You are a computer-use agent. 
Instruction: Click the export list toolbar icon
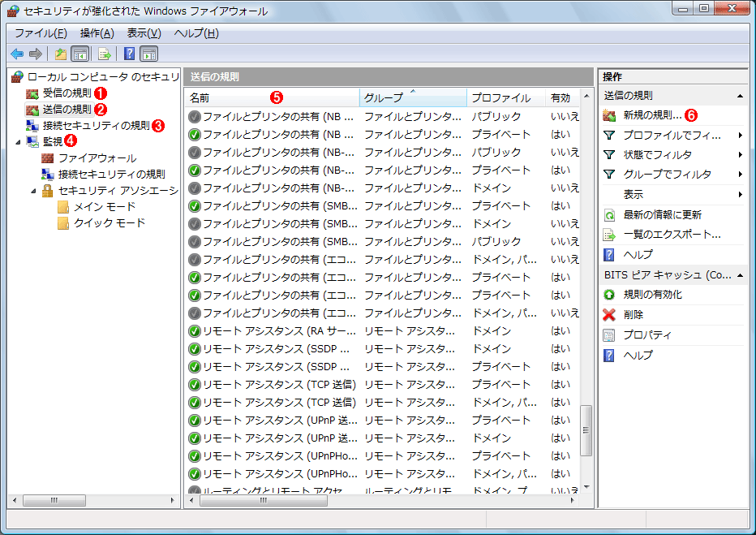click(104, 54)
